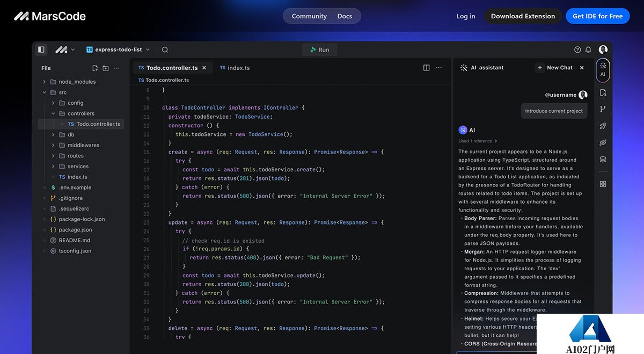The width and height of the screenshot is (644, 354).
Task: Open the file search icon in right sidebar
Action: [x=603, y=92]
